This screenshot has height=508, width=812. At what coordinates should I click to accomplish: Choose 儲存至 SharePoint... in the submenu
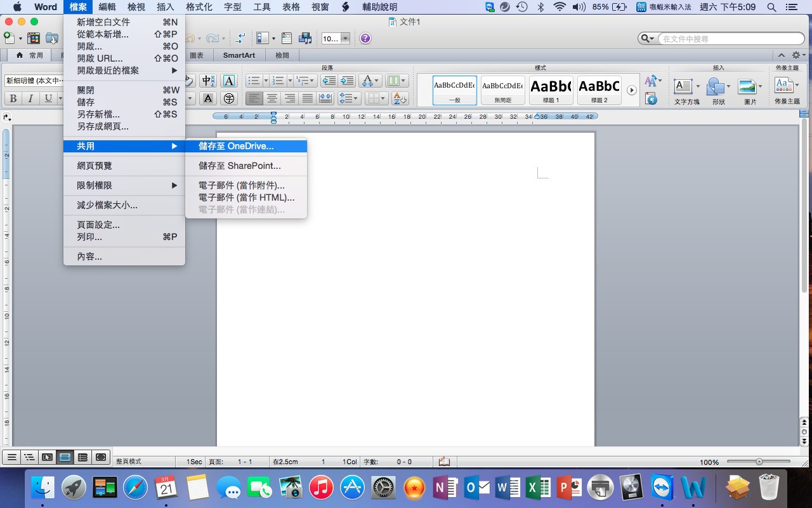coord(246,166)
